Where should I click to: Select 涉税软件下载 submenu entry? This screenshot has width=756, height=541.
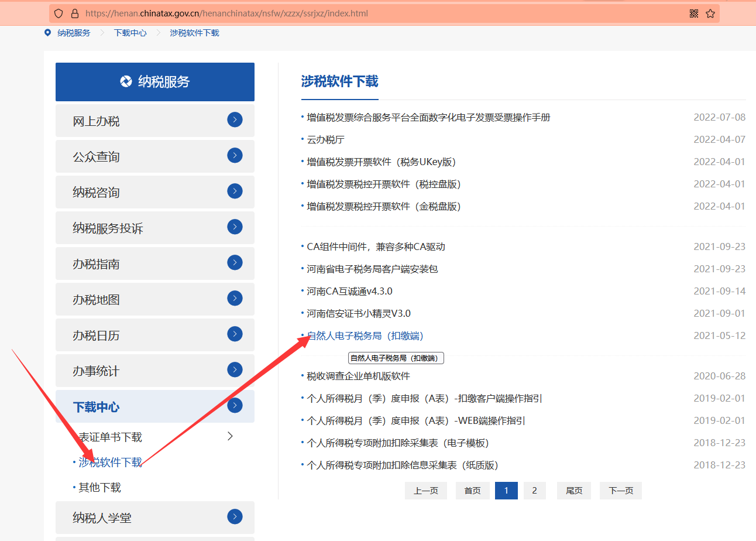tap(110, 463)
